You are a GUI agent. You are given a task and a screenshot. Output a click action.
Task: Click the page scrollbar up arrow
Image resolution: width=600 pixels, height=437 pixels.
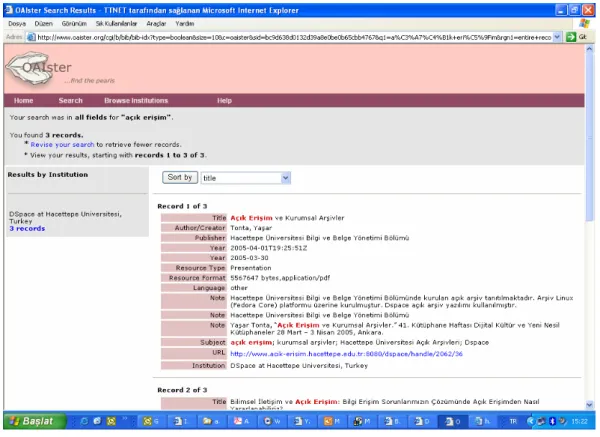click(589, 49)
